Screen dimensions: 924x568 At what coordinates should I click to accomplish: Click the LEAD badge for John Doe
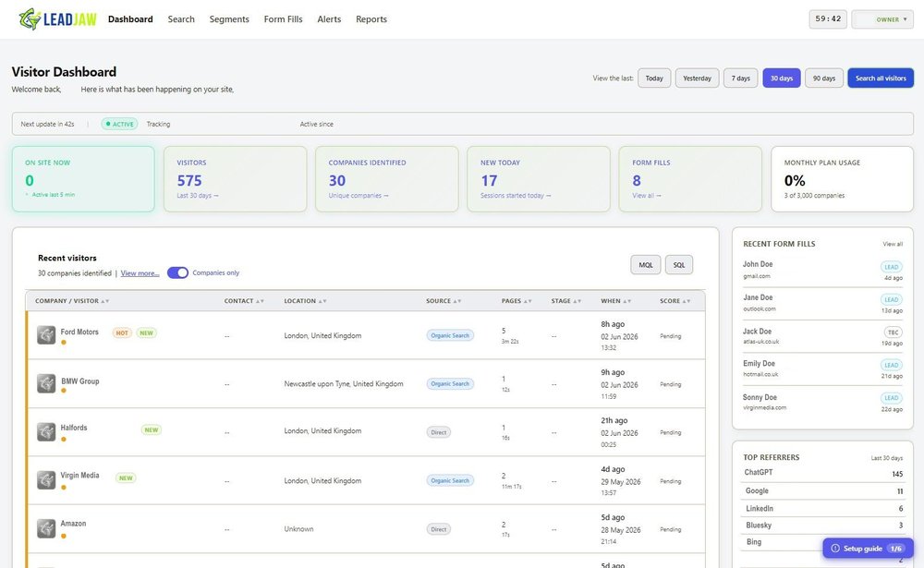pyautogui.click(x=892, y=267)
